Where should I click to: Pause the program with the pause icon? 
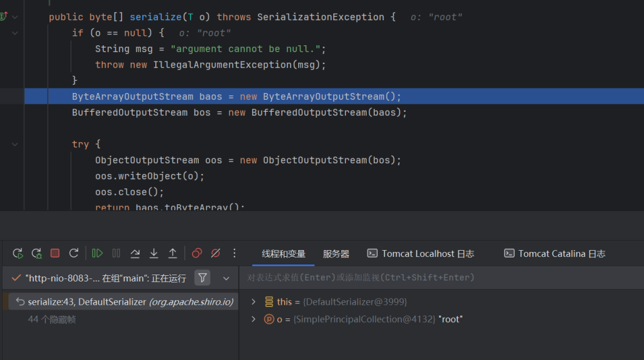(116, 253)
